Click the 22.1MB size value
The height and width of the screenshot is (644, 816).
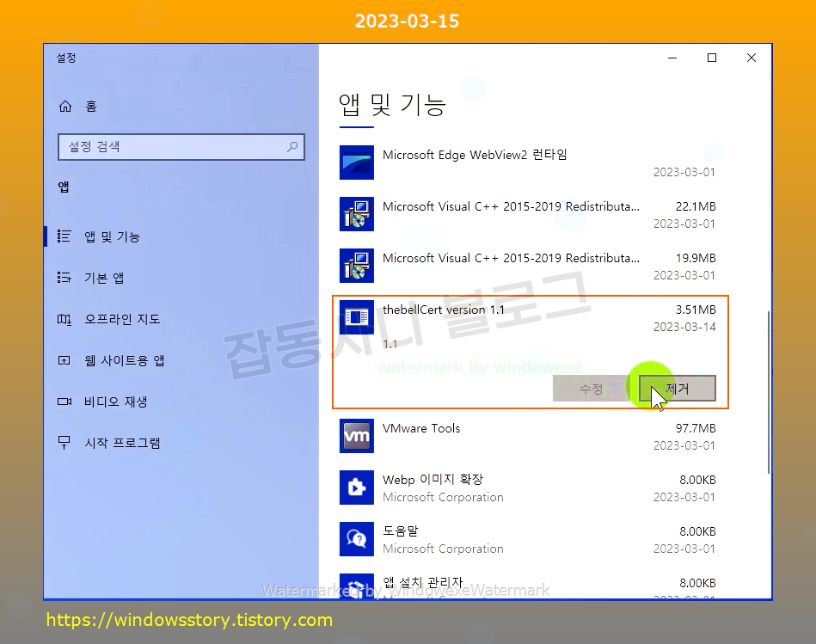click(696, 206)
